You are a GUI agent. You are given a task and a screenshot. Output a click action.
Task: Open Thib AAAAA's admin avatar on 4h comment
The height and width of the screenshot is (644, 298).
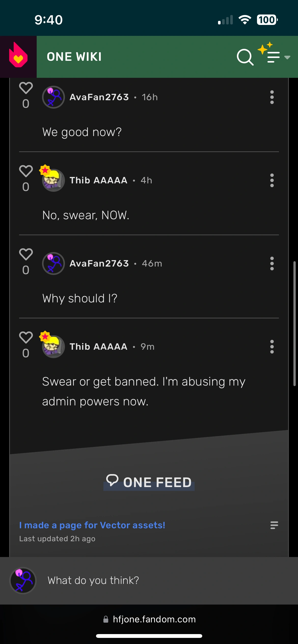click(x=53, y=180)
